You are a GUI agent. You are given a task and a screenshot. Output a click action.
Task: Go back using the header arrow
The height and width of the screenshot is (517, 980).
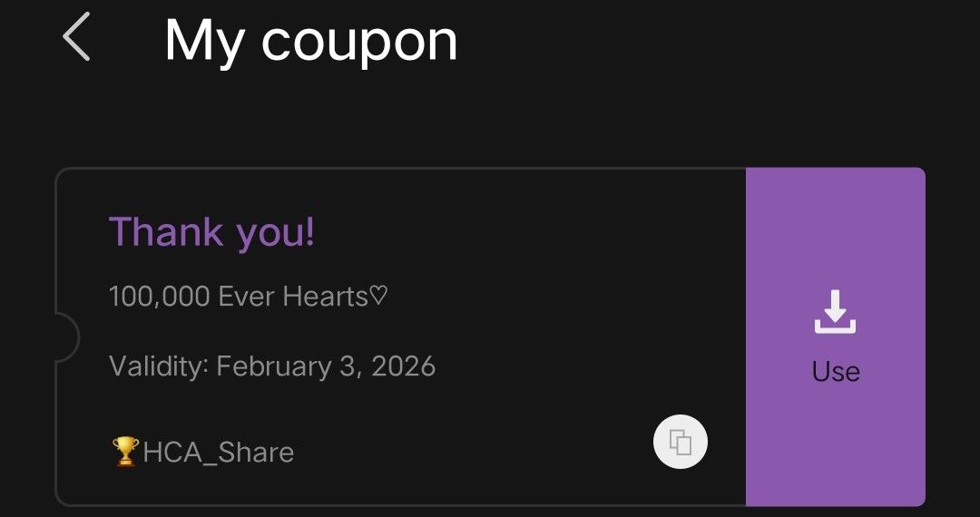tap(77, 39)
